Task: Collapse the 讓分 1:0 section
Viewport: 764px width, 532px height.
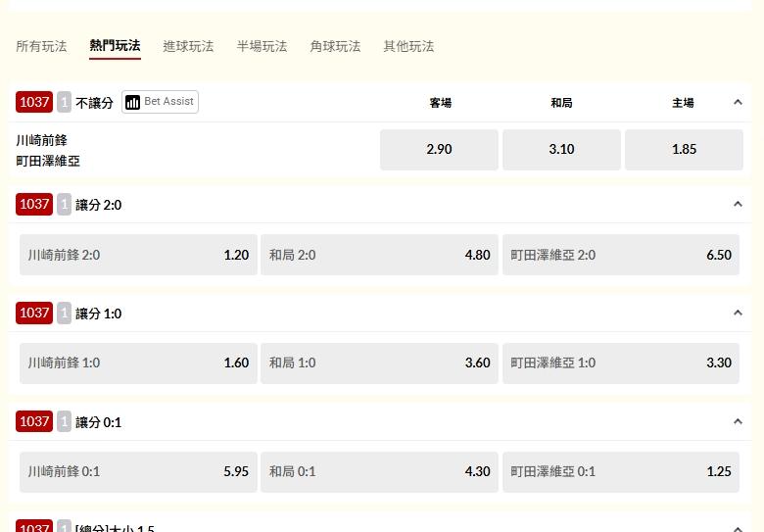Action: click(x=738, y=313)
